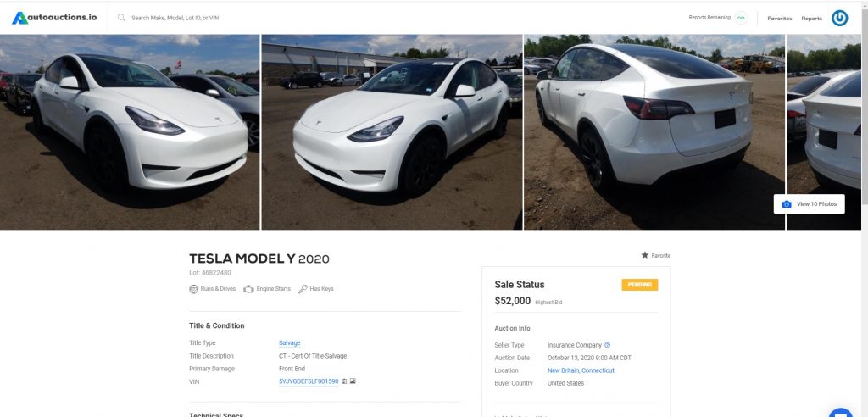Open the Reports menu item
868x417 pixels.
pyautogui.click(x=811, y=19)
